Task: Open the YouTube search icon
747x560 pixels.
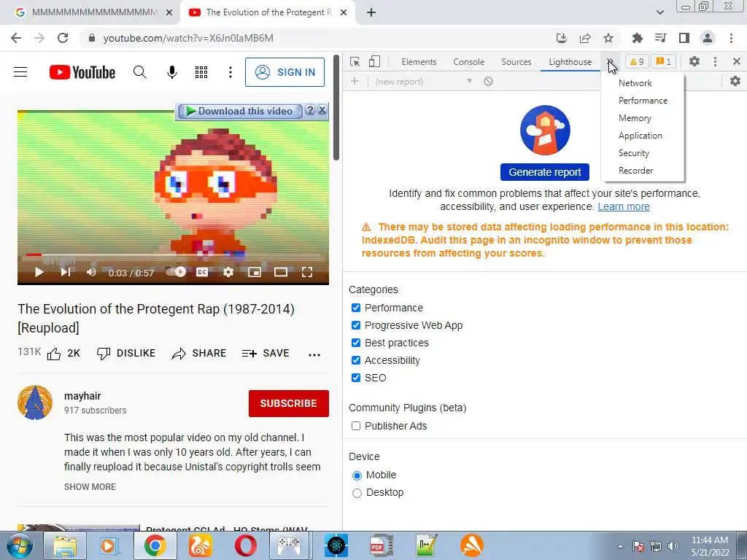Action: pyautogui.click(x=139, y=72)
